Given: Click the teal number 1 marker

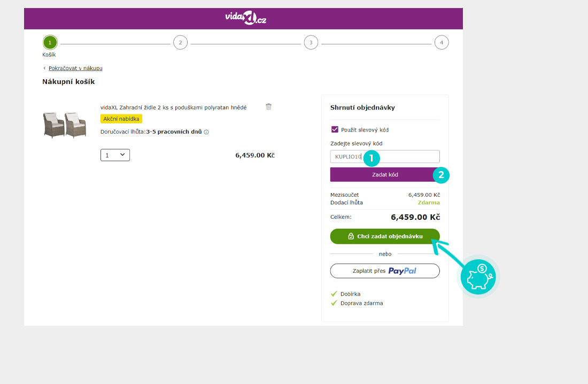Looking at the screenshot, I should (372, 158).
